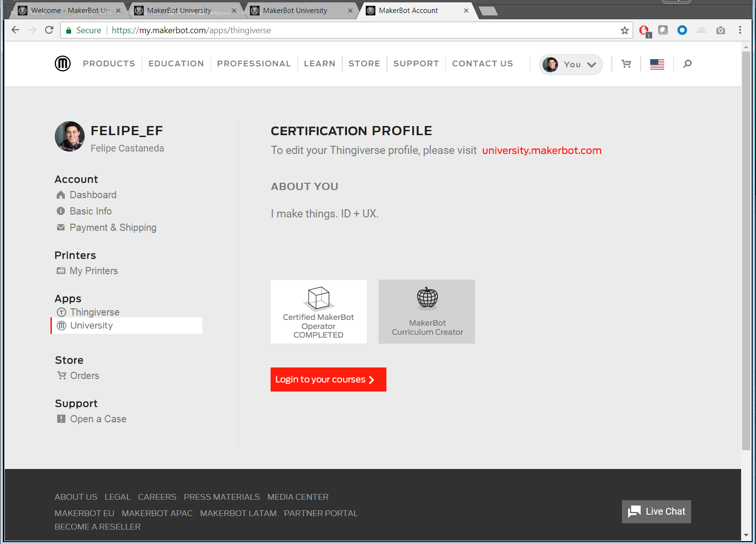The image size is (756, 544).
Task: Click the US flag language icon
Action: pos(657,64)
